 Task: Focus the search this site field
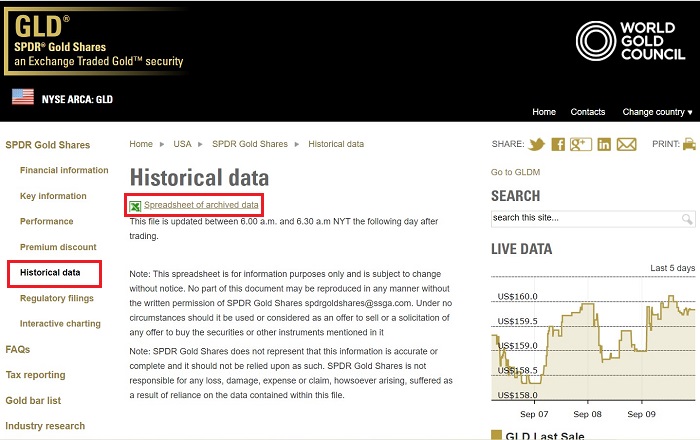click(x=593, y=219)
